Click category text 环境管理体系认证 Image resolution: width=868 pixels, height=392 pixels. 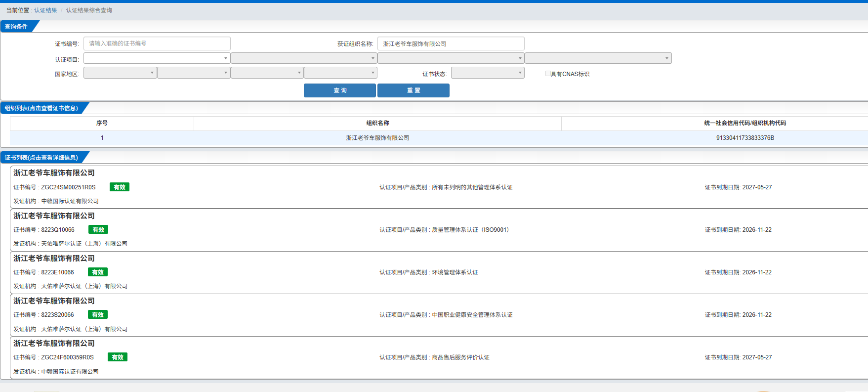(455, 272)
